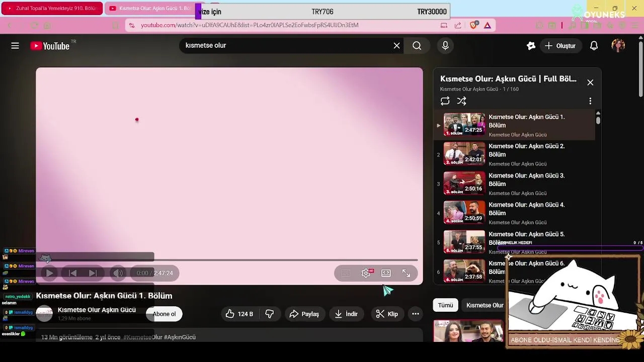Play Aşkın Gücü 2. Bölüm from the playlist
The height and width of the screenshot is (362, 644).
pos(514,154)
